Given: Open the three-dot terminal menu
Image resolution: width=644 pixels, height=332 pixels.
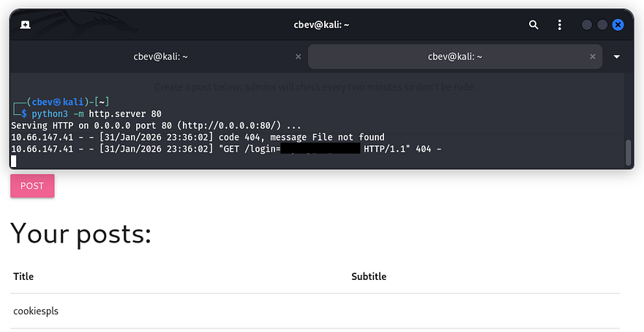Looking at the screenshot, I should point(560,25).
